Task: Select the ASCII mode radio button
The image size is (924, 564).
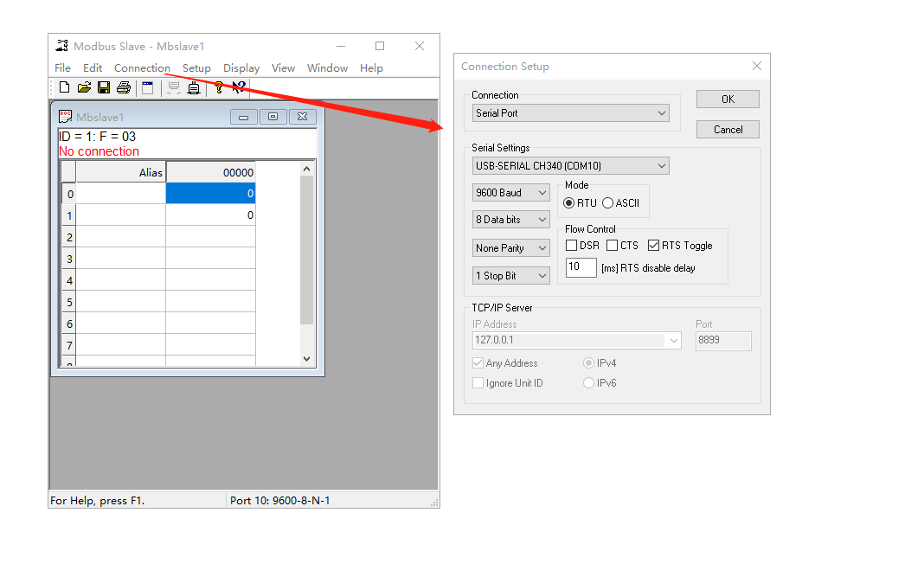Action: pyautogui.click(x=608, y=203)
